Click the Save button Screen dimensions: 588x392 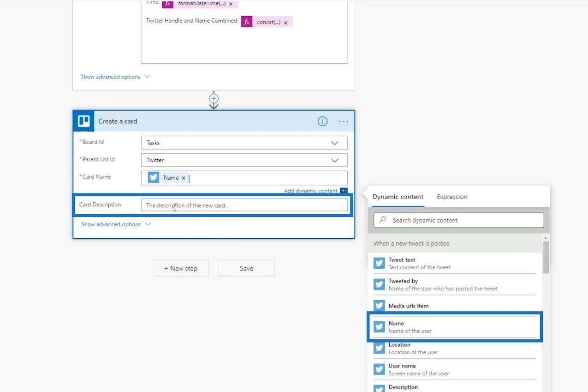pyautogui.click(x=246, y=268)
